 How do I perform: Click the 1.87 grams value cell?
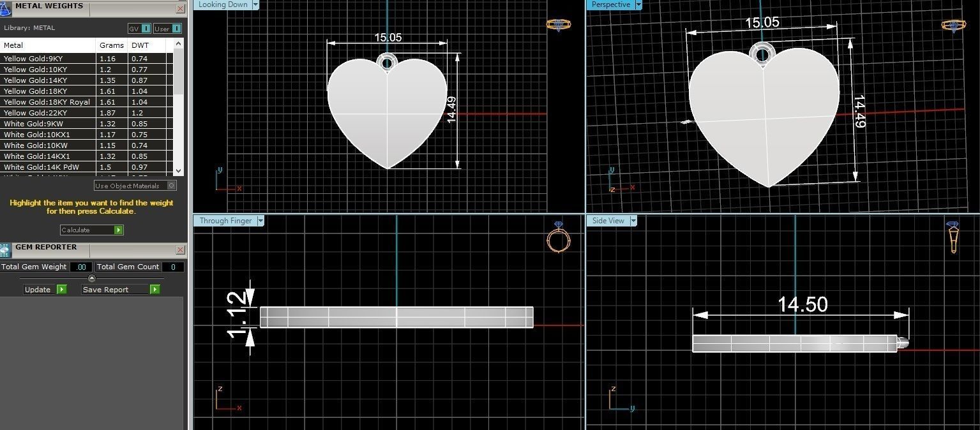click(112, 113)
